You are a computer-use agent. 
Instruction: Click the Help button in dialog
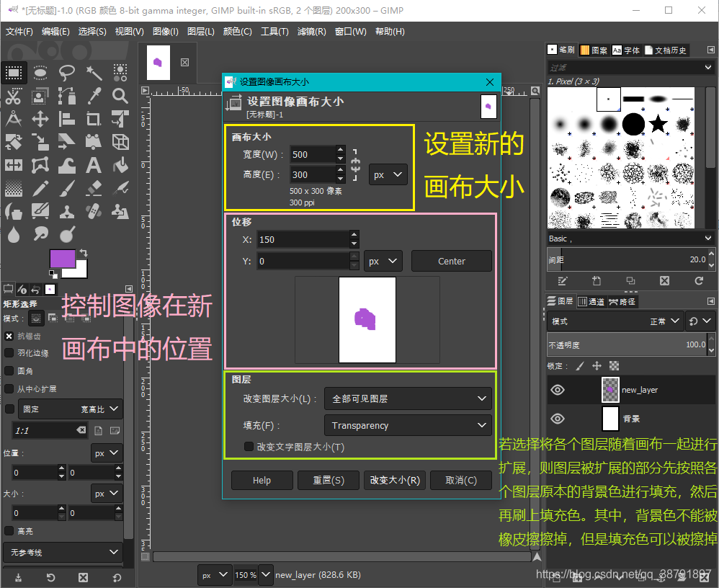click(x=262, y=480)
